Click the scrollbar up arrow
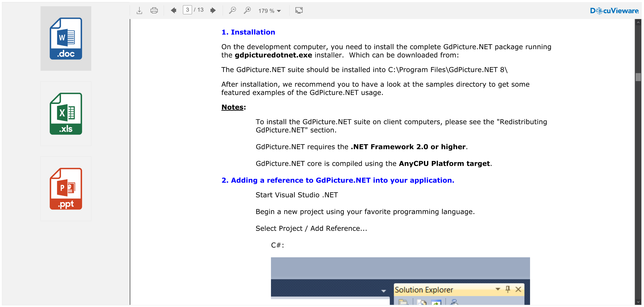The height and width of the screenshot is (307, 644). [638, 23]
